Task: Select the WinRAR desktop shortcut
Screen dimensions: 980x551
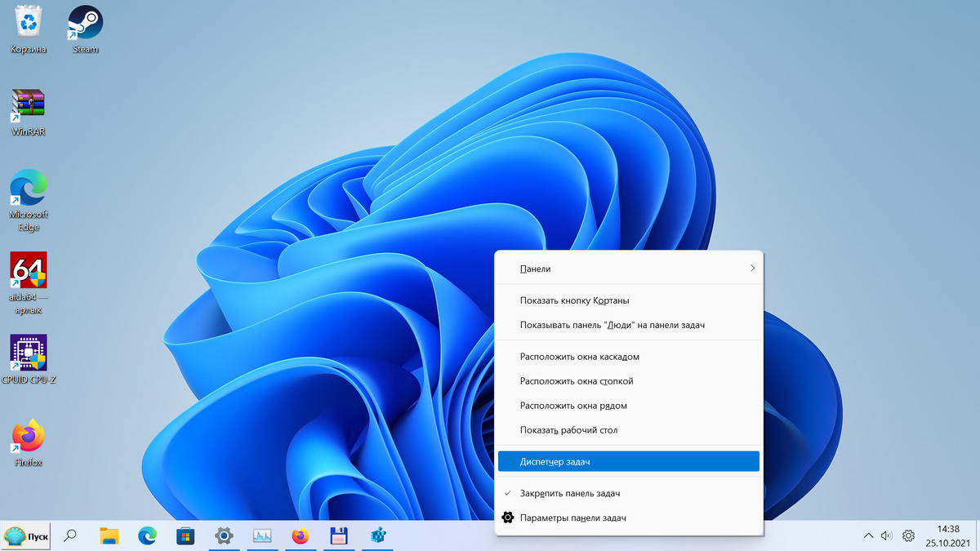Action: (x=29, y=112)
